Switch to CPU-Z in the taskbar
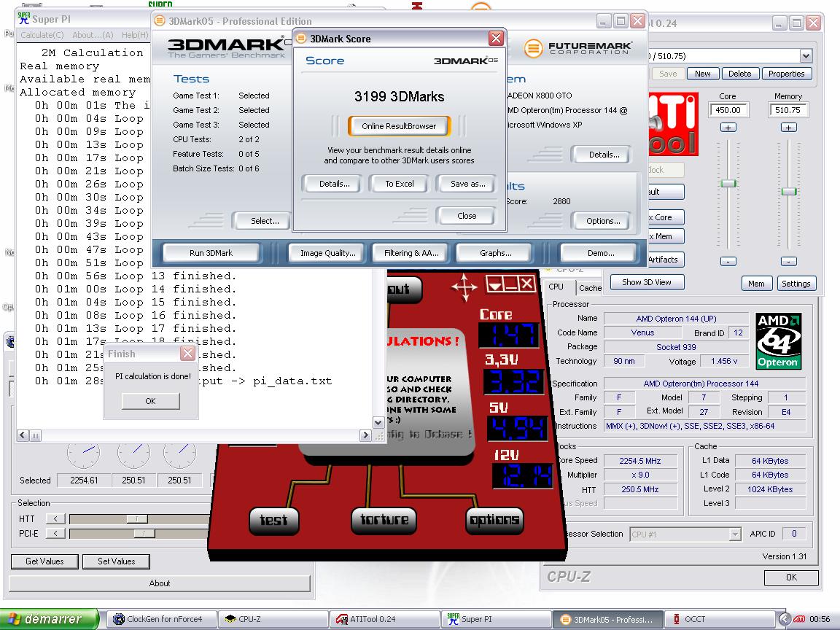 click(x=273, y=619)
